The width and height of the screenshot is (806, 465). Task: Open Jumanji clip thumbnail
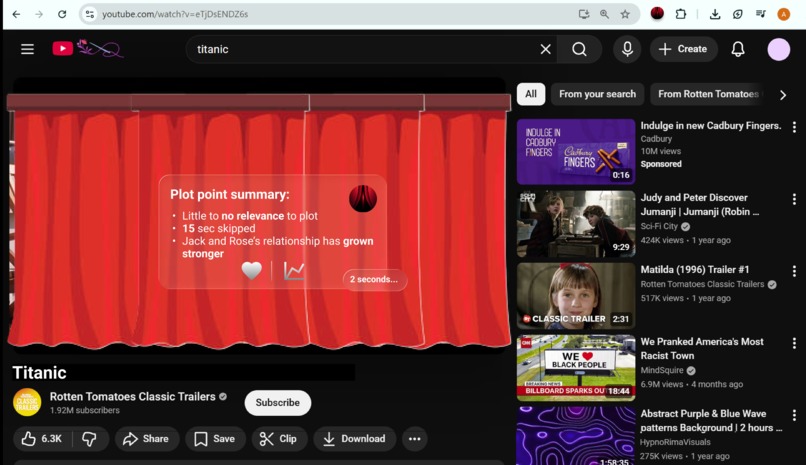(576, 224)
